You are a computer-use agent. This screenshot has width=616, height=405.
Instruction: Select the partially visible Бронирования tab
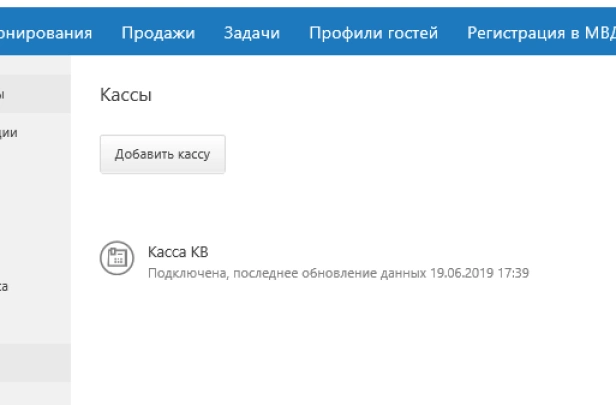46,33
